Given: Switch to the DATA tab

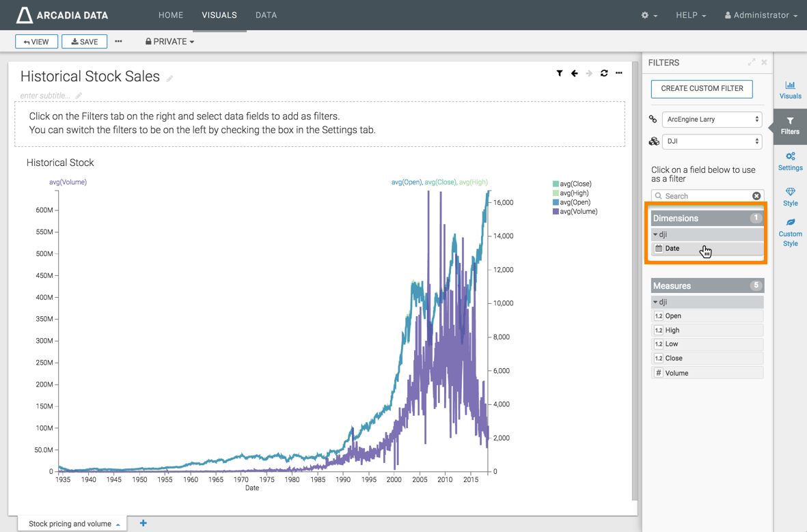Looking at the screenshot, I should tap(266, 15).
